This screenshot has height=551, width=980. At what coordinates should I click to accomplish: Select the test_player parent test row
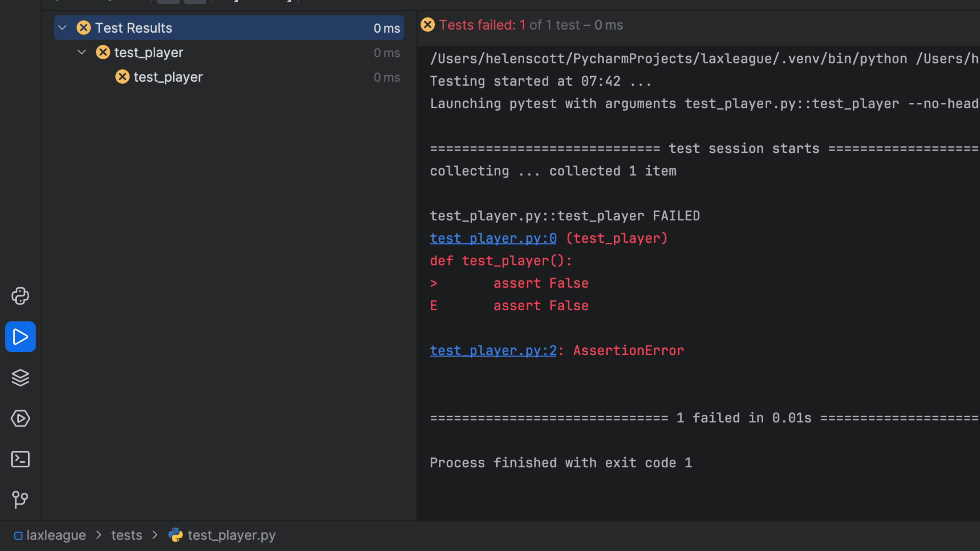point(148,53)
